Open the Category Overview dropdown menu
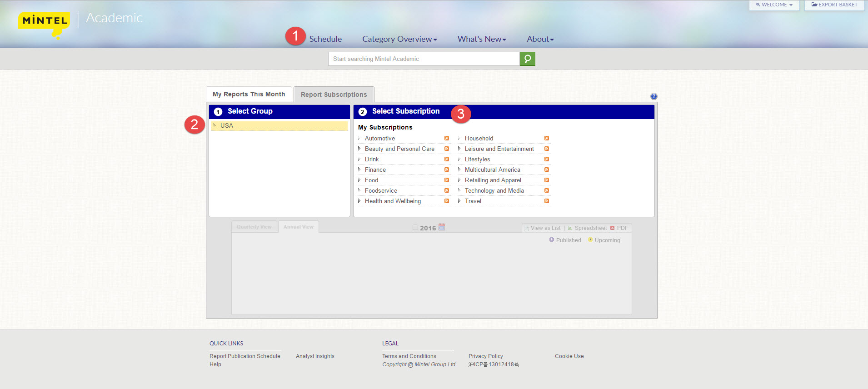 (399, 39)
